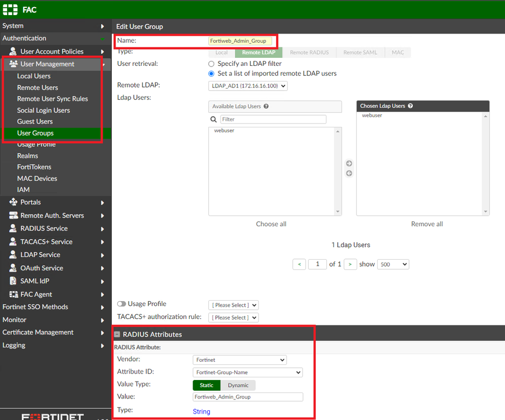Click the Portals icon in sidebar
Viewport: 505px width, 420px height.
pos(13,202)
